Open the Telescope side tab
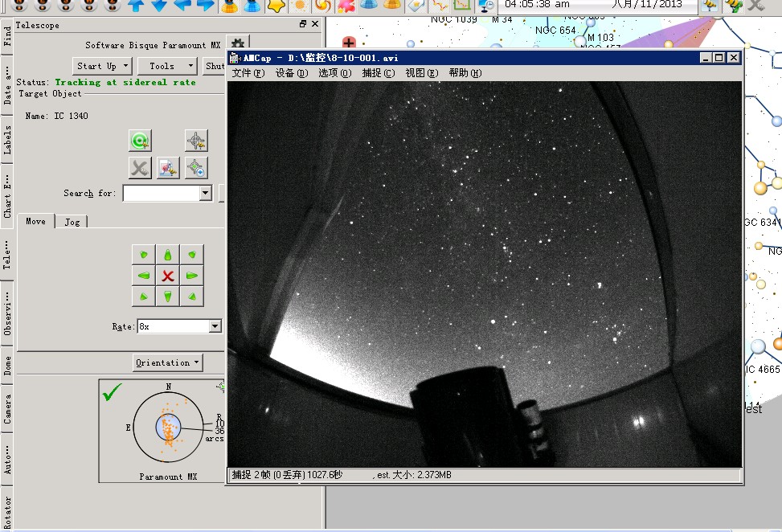 click(x=7, y=254)
